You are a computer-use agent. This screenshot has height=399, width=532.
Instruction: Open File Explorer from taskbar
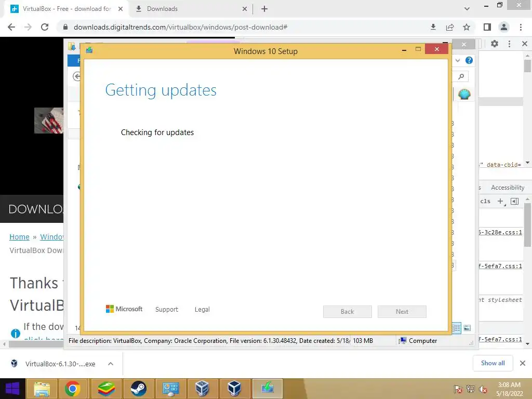[42, 389]
